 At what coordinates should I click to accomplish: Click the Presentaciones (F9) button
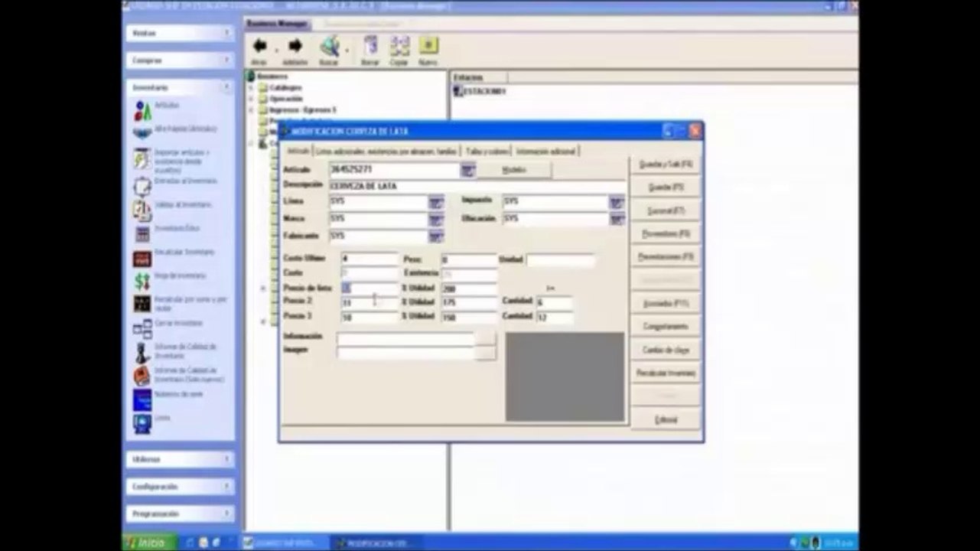click(666, 257)
